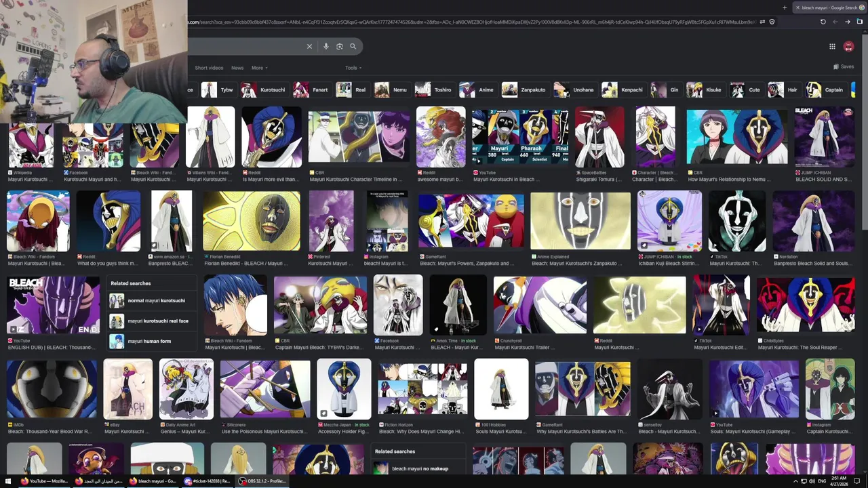868x488 pixels.
Task: Open a new browser tab with plus
Action: click(785, 7)
